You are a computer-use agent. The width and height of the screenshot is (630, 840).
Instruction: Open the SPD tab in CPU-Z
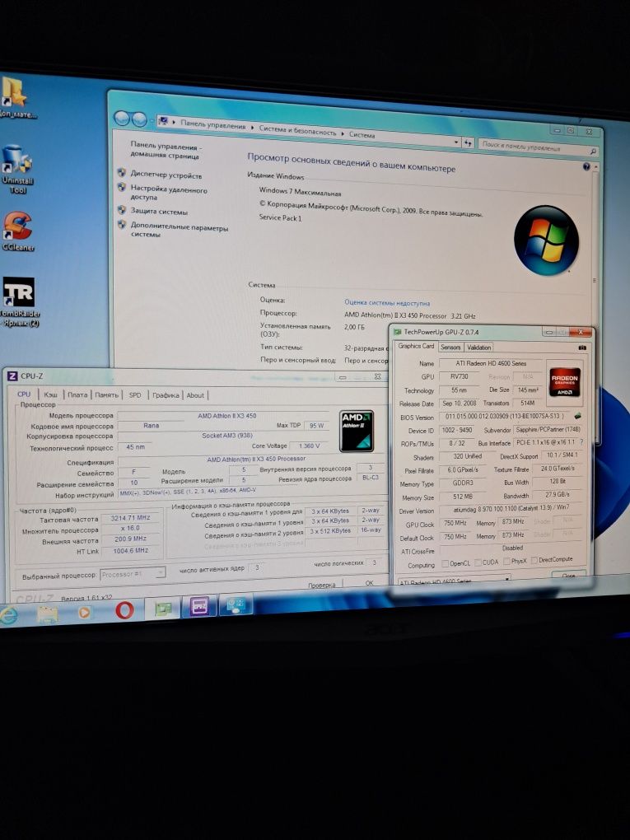135,395
